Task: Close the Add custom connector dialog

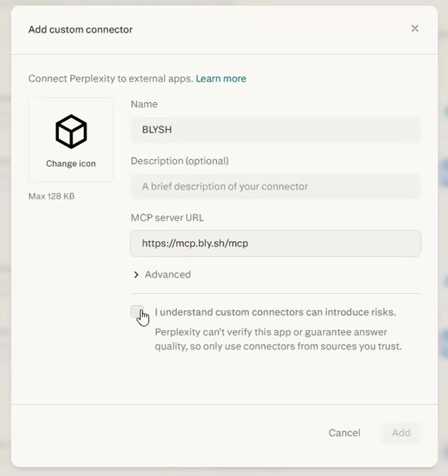Action: (x=415, y=29)
